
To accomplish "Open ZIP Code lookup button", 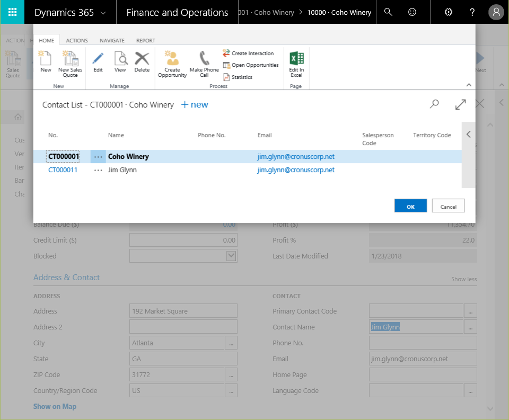I will tap(231, 374).
